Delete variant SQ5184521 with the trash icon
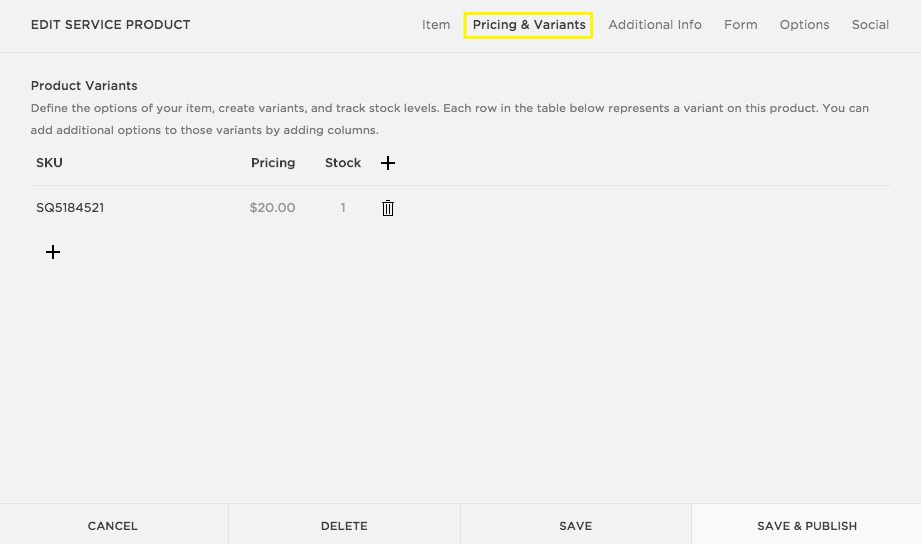The height and width of the screenshot is (544, 921). click(388, 208)
